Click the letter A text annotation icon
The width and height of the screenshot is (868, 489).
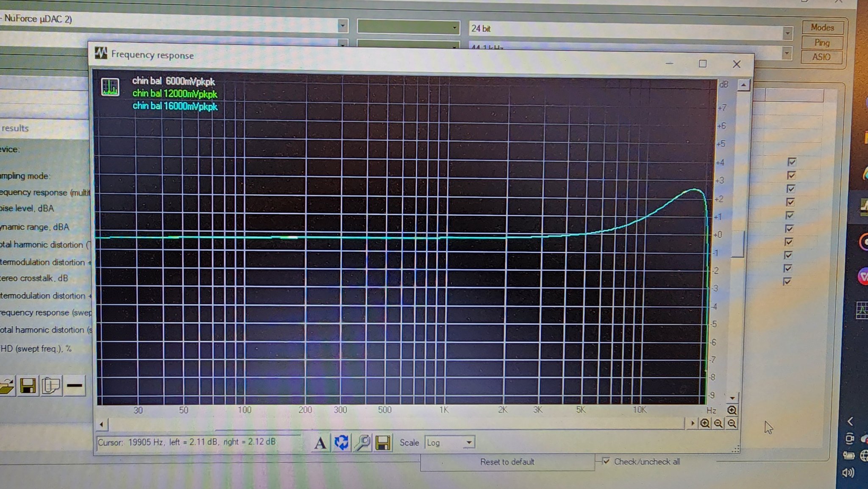pyautogui.click(x=320, y=443)
